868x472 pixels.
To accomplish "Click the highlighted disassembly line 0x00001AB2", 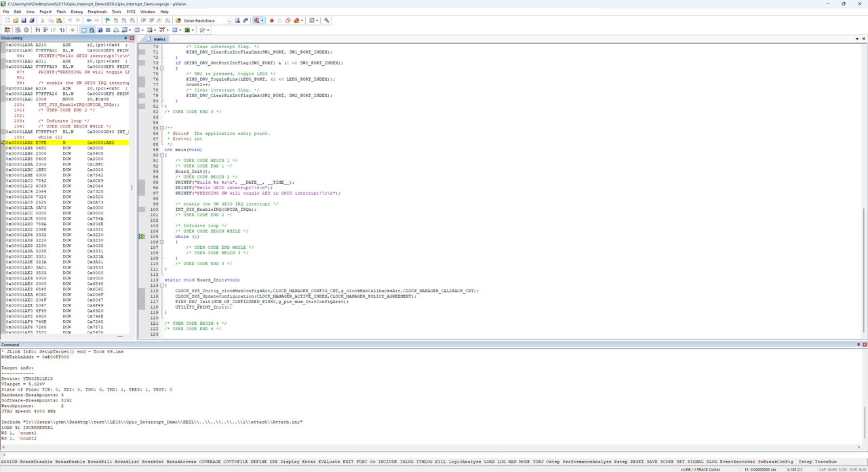I will (x=67, y=142).
